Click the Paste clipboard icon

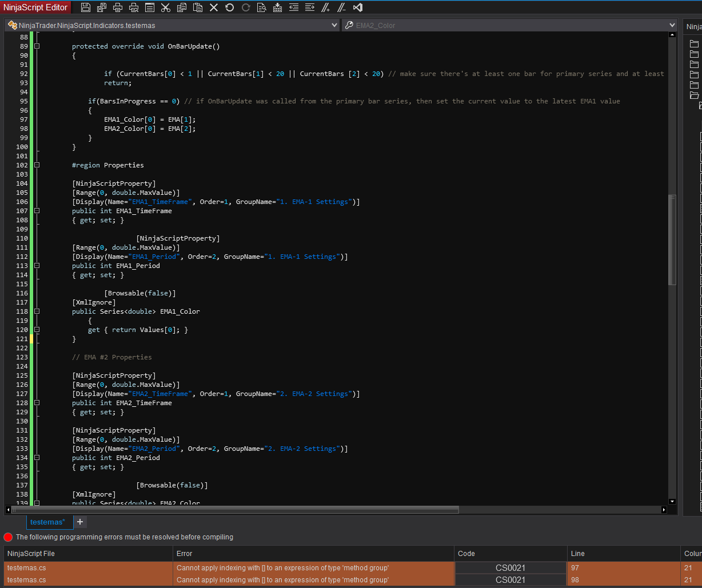(x=198, y=7)
